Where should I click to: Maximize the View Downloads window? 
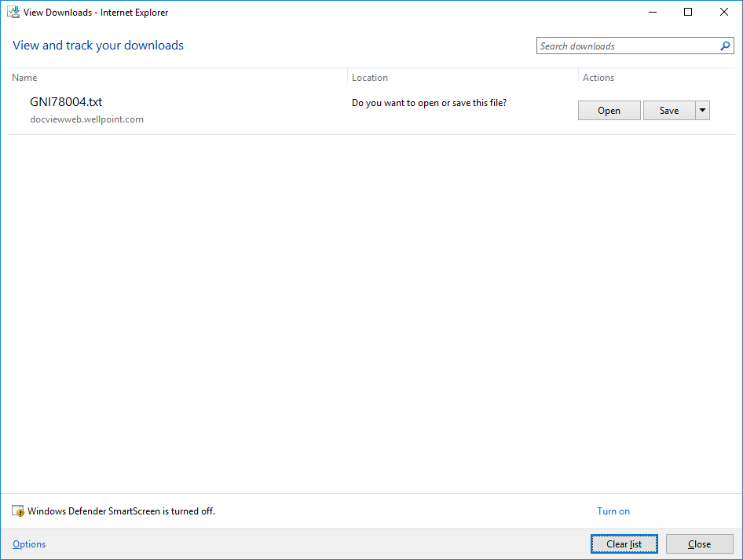coord(687,12)
